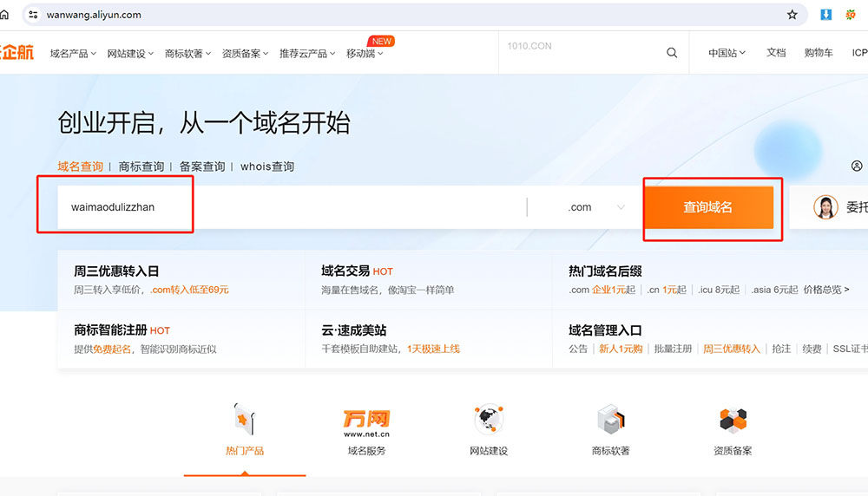
Task: Switch to 备案查询 tab
Action: point(202,166)
